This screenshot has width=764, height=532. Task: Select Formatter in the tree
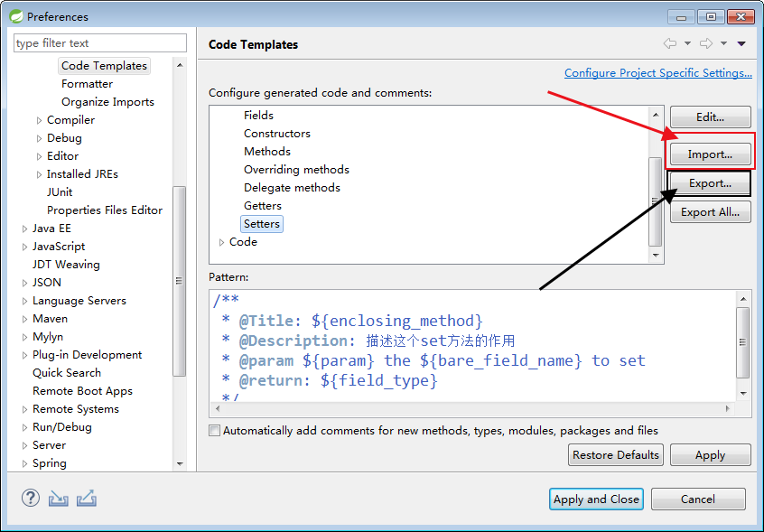coord(87,84)
